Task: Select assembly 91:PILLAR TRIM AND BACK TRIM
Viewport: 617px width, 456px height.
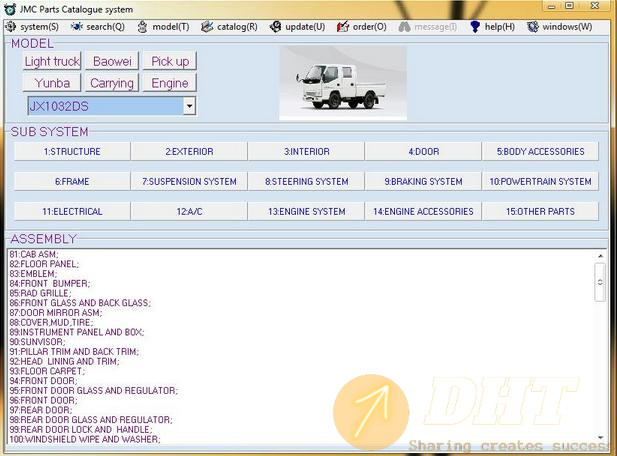Action: (74, 352)
